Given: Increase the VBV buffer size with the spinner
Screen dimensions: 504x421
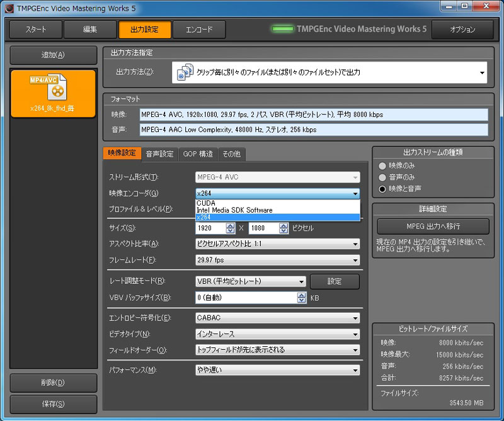Looking at the screenshot, I should point(302,295).
